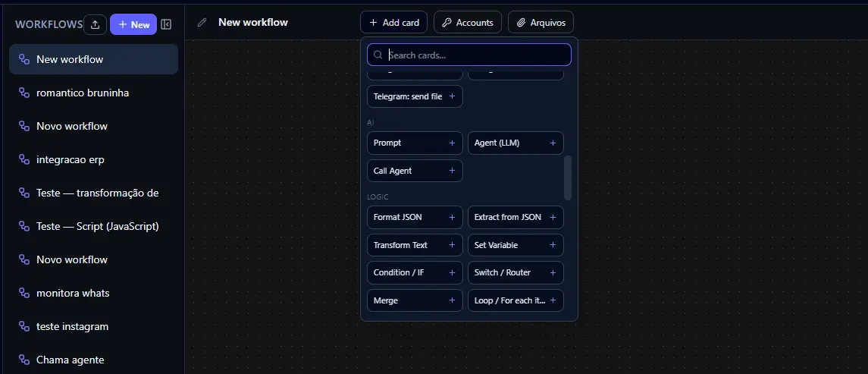Open the Arquivos files panel

pyautogui.click(x=541, y=22)
